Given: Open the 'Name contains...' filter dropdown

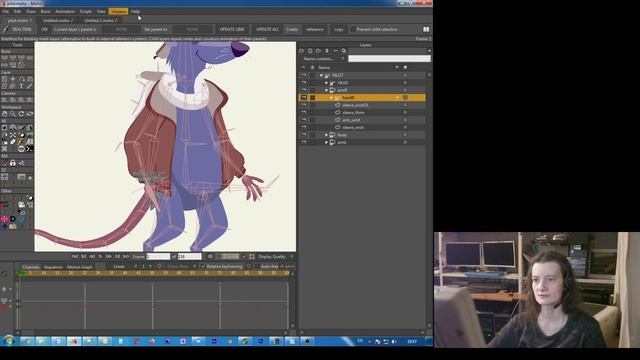Looking at the screenshot, I should (323, 59).
